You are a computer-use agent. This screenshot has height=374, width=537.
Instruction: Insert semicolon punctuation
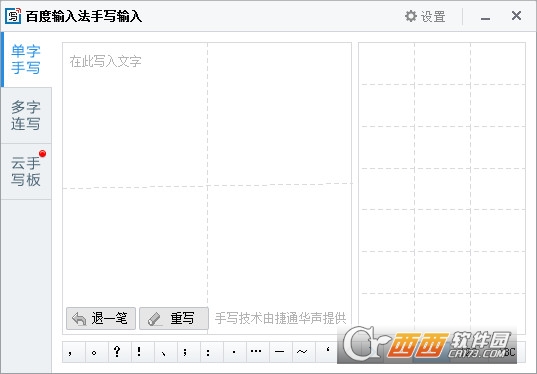(x=189, y=352)
